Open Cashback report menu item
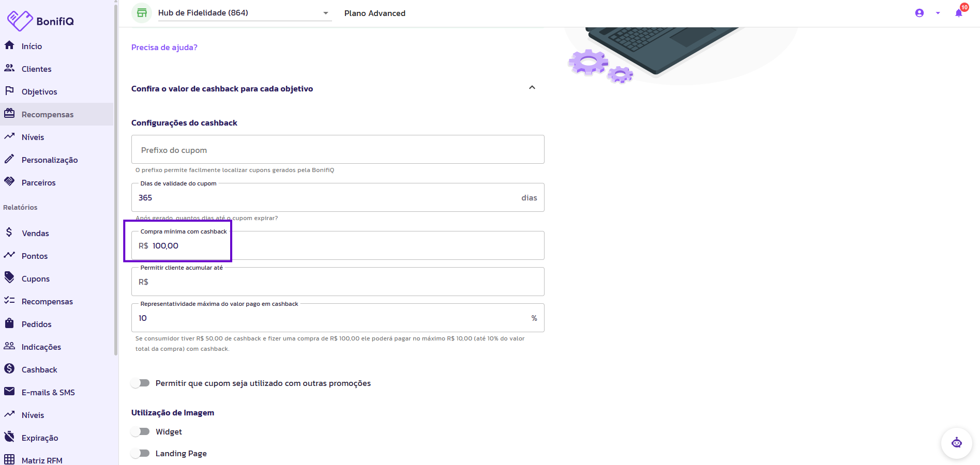 click(56, 369)
